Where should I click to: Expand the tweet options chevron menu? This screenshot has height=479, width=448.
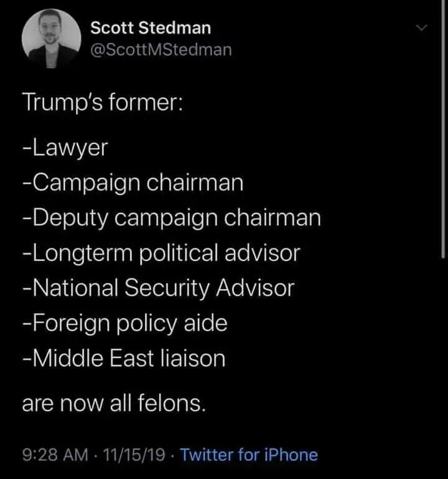click(x=421, y=29)
